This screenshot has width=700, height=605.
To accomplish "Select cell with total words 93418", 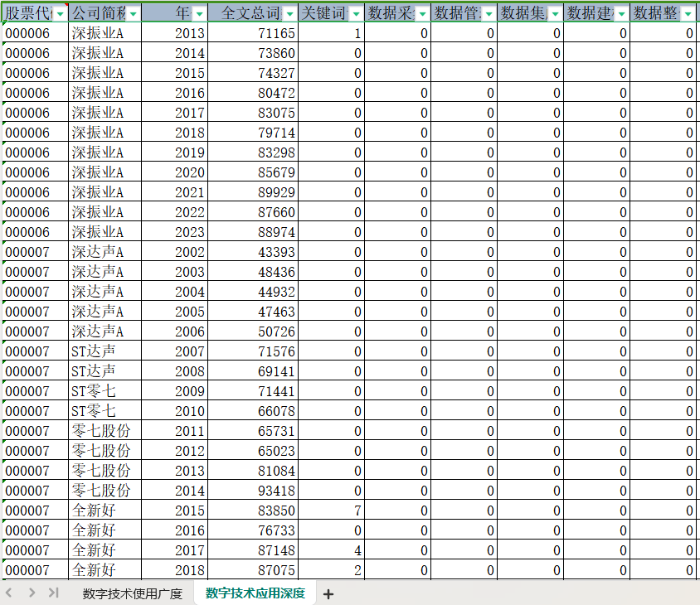I will click(253, 491).
